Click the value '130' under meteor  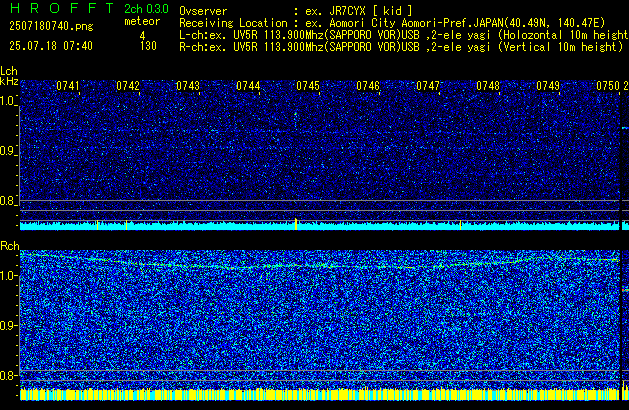coord(148,46)
